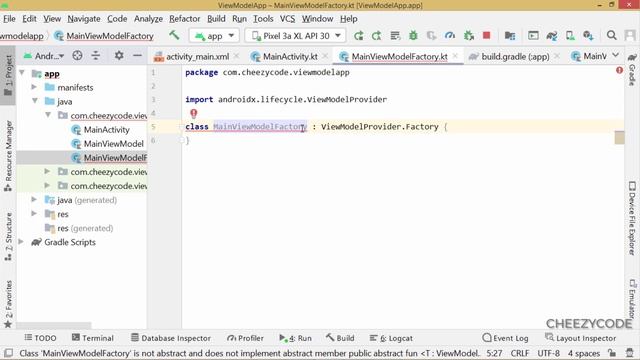Expand the res folder node
640x360 pixels.
click(34, 214)
